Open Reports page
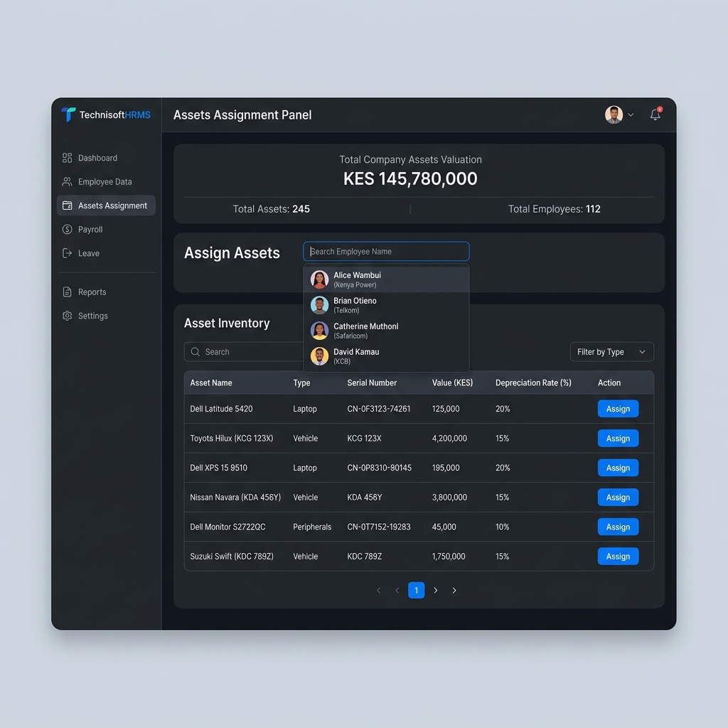 106,292
